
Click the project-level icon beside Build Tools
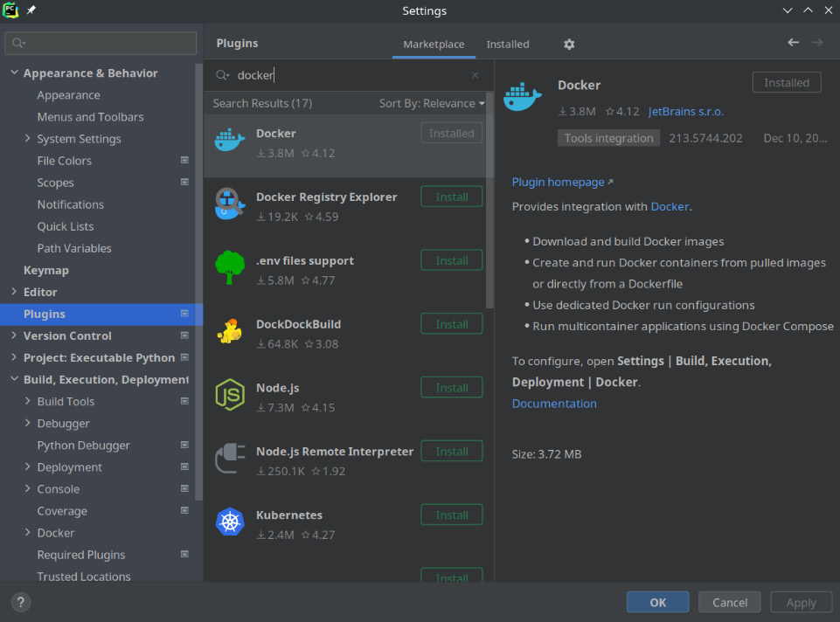point(184,401)
